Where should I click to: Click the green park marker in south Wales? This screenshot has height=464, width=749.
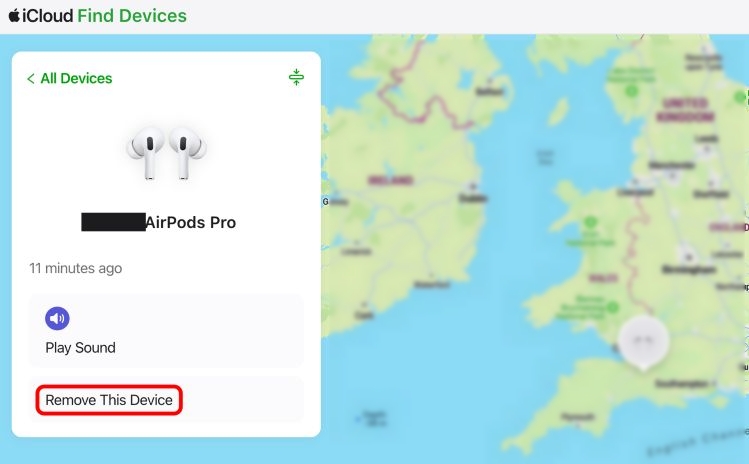coord(612,306)
